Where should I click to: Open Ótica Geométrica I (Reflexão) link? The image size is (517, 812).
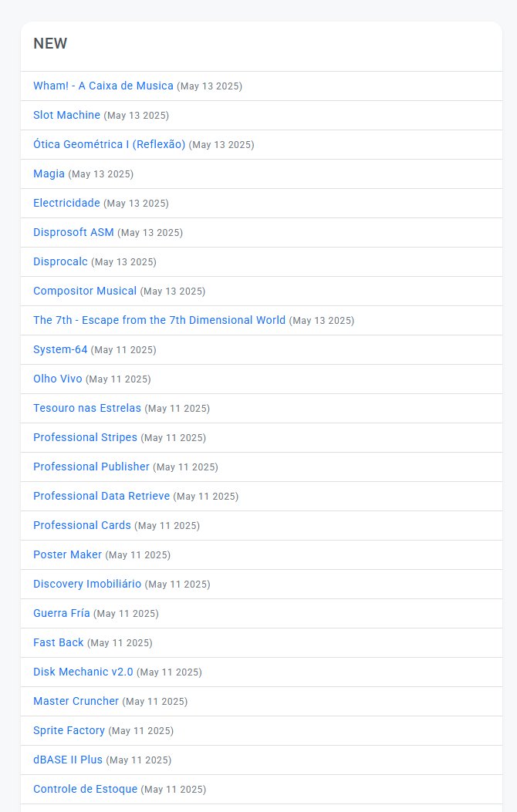tap(110, 144)
